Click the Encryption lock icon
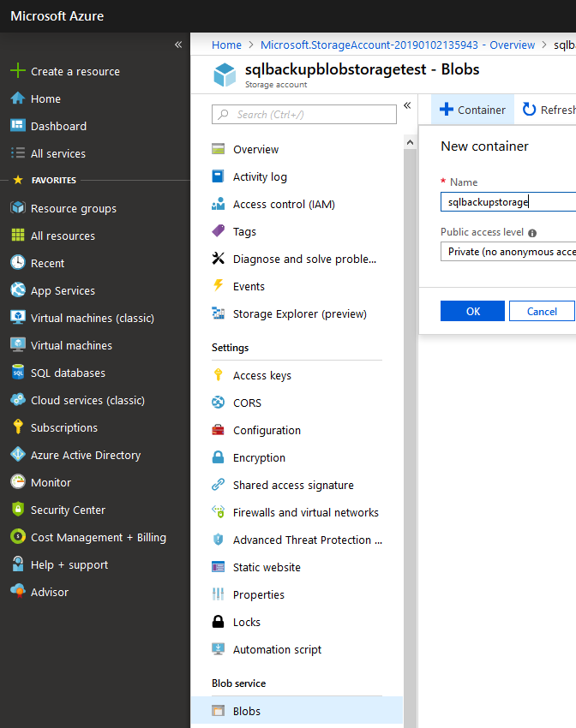The image size is (576, 728). (x=218, y=457)
